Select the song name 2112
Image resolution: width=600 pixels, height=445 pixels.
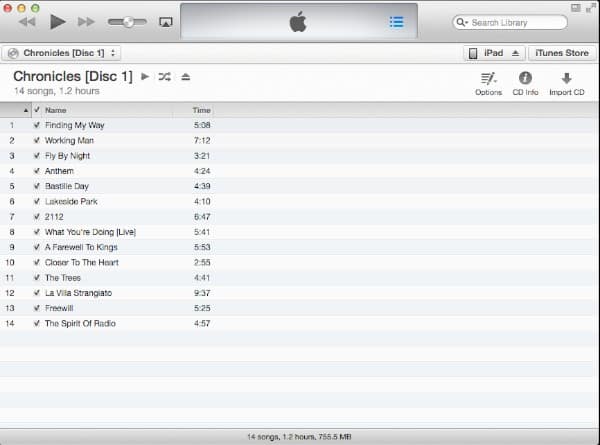(54, 217)
